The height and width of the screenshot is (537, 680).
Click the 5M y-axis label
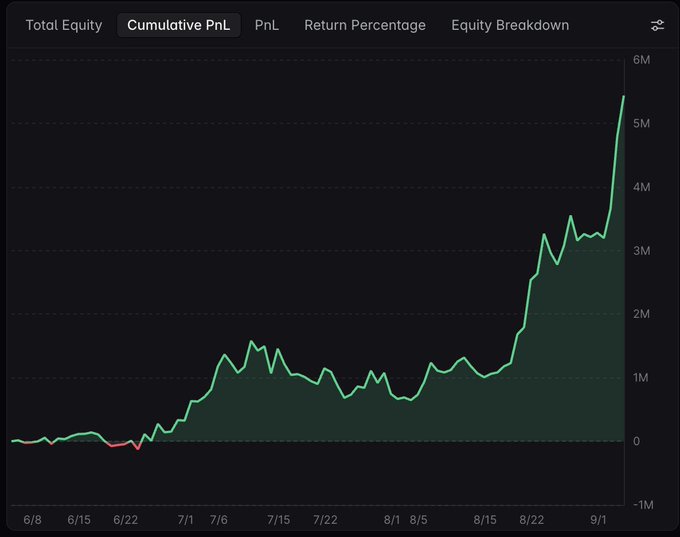coord(641,124)
